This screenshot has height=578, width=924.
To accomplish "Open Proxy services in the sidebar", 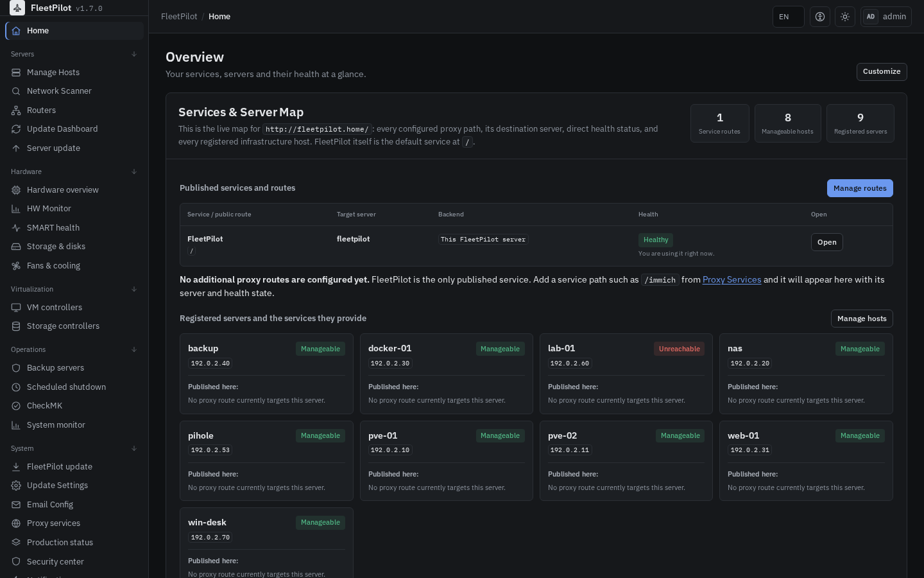I will tap(74, 523).
